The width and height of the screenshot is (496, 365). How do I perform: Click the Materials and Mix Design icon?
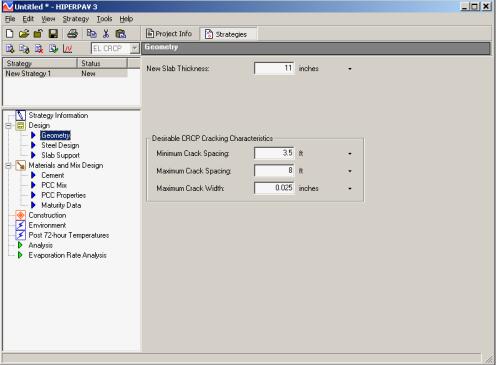[x=21, y=165]
